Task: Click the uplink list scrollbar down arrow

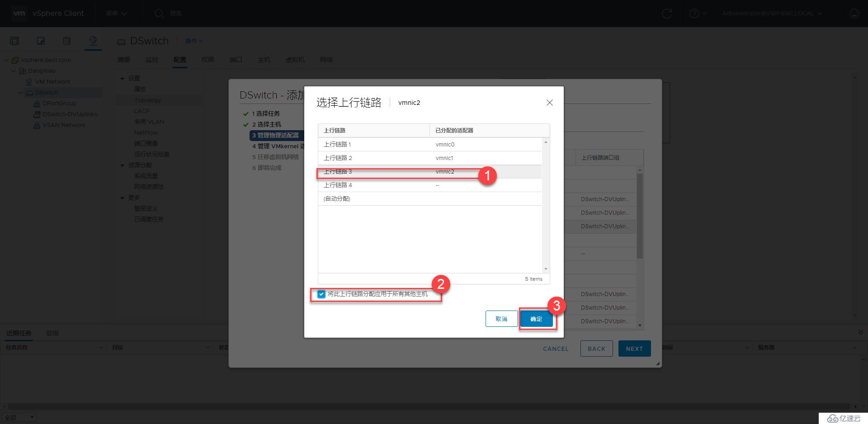Action: point(546,269)
